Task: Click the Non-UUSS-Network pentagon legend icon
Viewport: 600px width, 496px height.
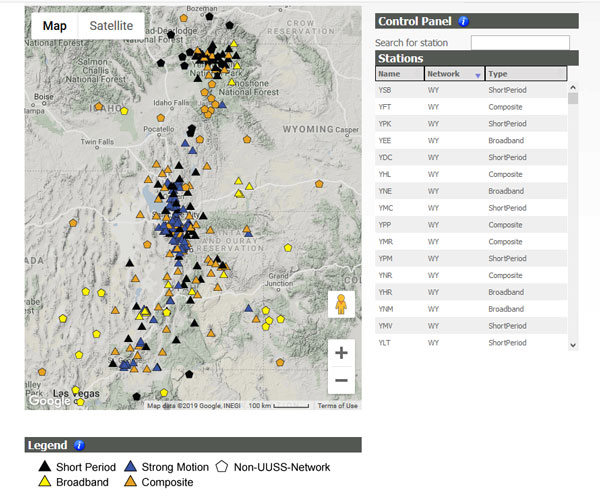Action: pos(222,466)
